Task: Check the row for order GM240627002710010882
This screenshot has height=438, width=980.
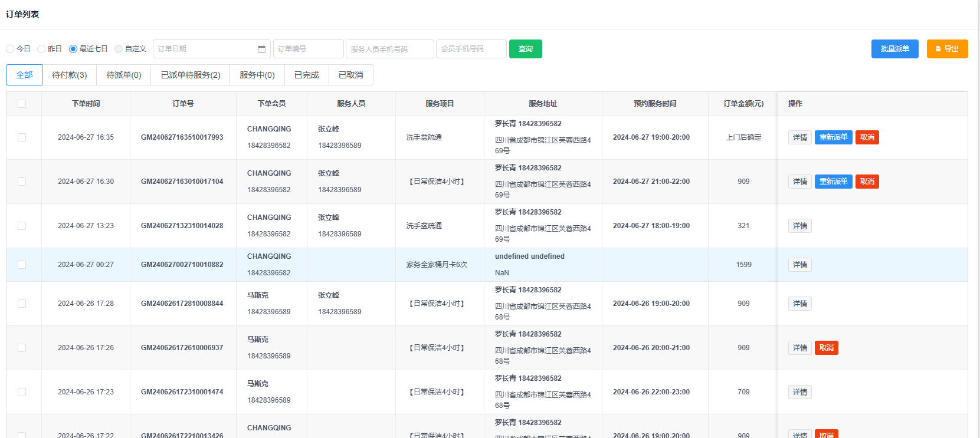Action: (22, 265)
